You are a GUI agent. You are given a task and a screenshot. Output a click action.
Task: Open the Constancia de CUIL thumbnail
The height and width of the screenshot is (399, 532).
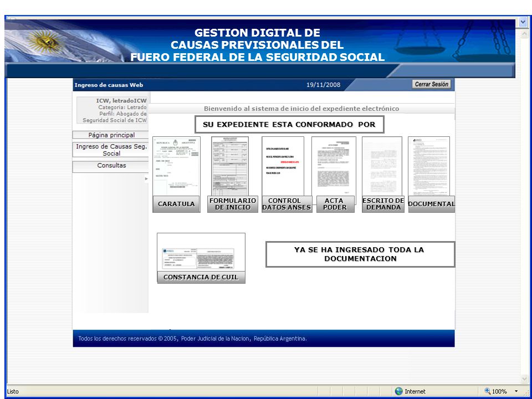[x=201, y=252]
